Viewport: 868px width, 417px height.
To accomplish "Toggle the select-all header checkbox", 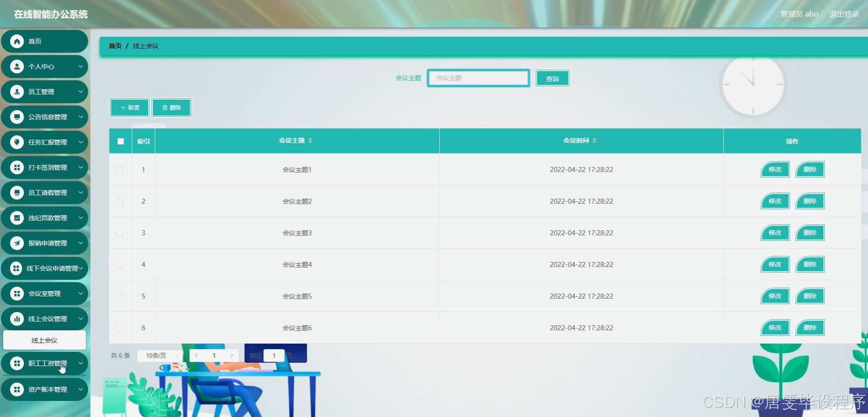I will click(121, 141).
